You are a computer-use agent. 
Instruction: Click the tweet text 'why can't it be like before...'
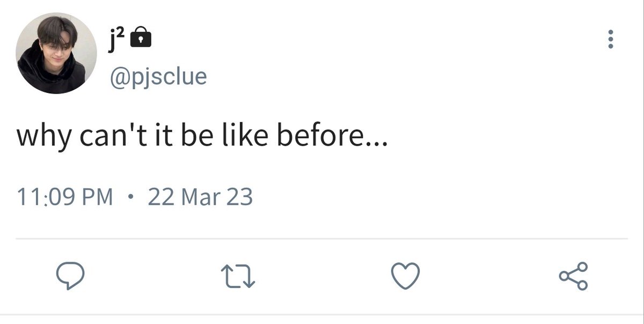201,138
